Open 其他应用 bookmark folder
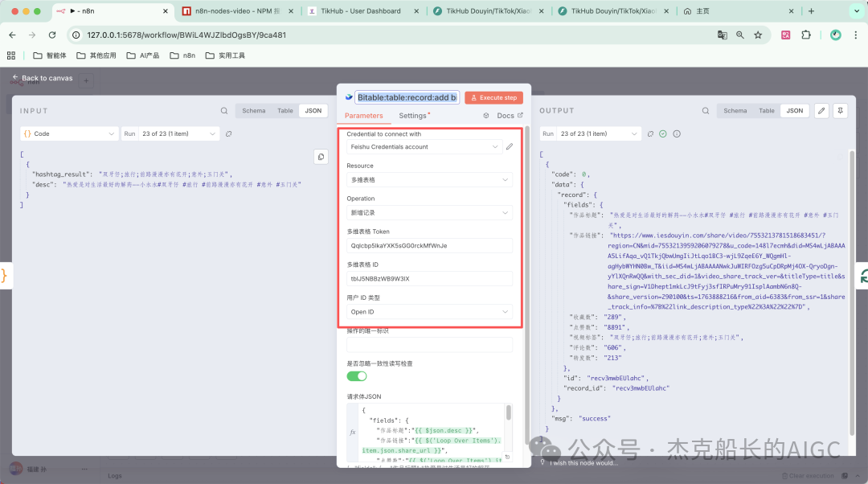868x484 pixels. click(x=96, y=55)
